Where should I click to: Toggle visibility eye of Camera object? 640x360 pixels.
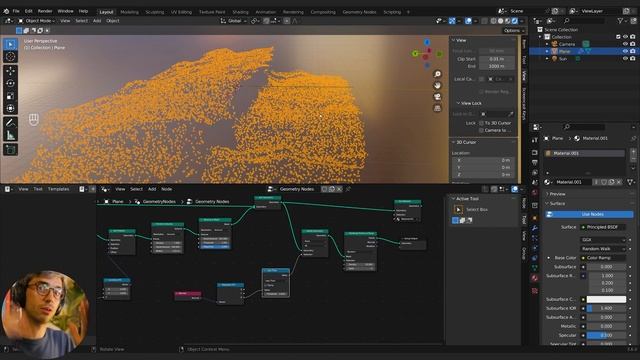[625, 44]
